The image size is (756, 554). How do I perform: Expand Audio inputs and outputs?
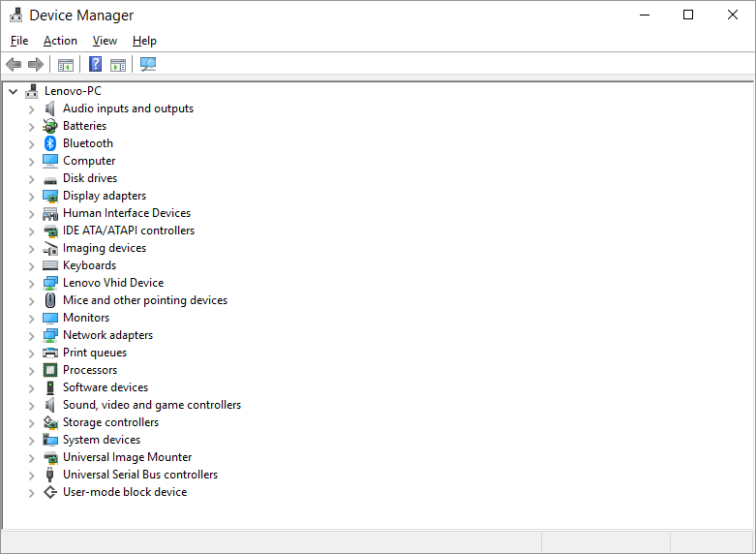coord(31,109)
